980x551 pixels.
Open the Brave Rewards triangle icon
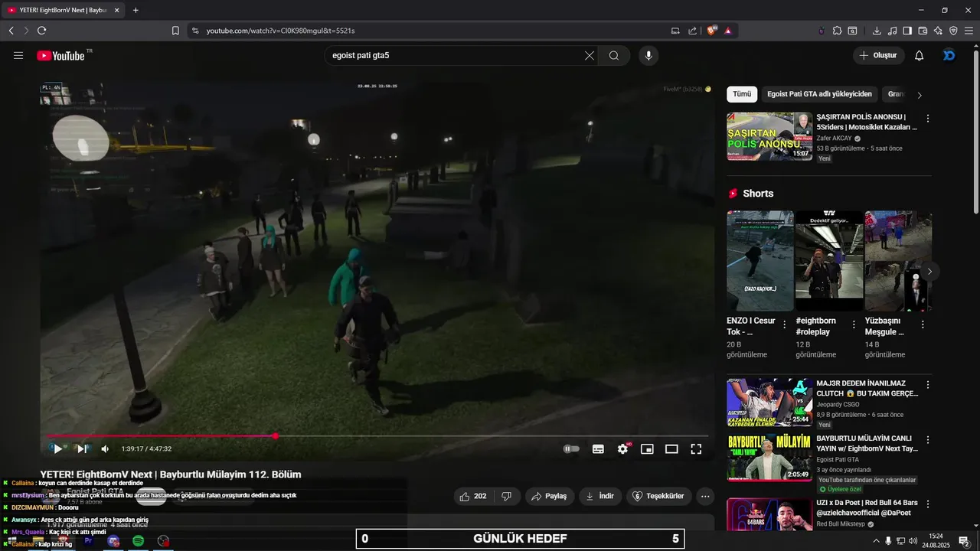coord(727,31)
